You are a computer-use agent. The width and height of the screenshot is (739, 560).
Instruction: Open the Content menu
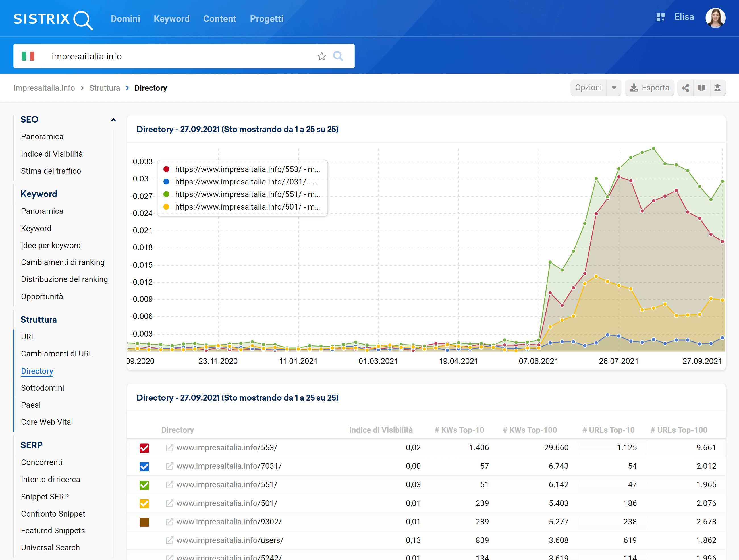coord(220,19)
